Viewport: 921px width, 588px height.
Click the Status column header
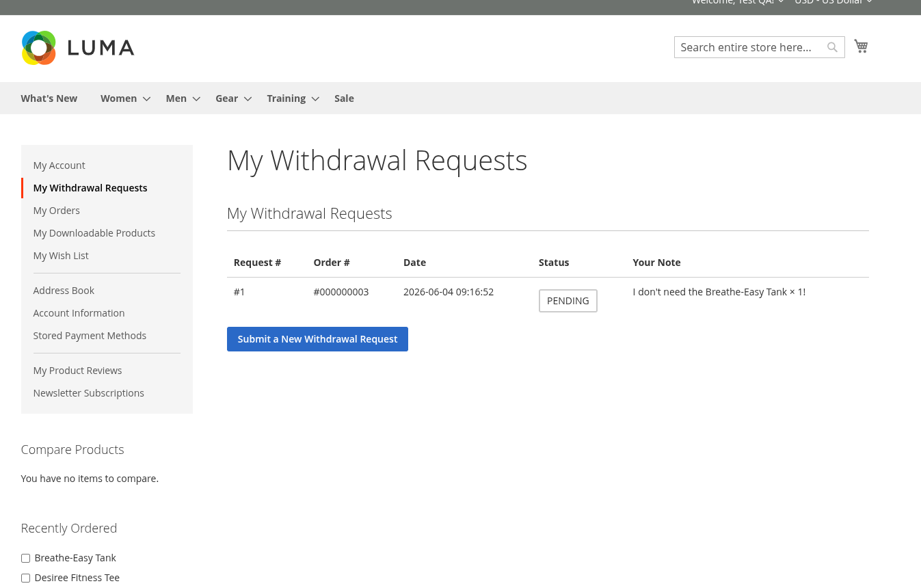[554, 263]
